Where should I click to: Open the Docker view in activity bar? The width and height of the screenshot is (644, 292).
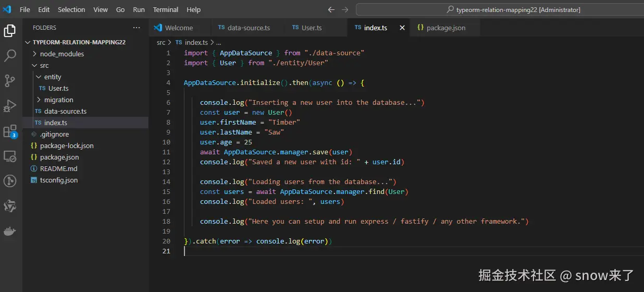point(10,231)
